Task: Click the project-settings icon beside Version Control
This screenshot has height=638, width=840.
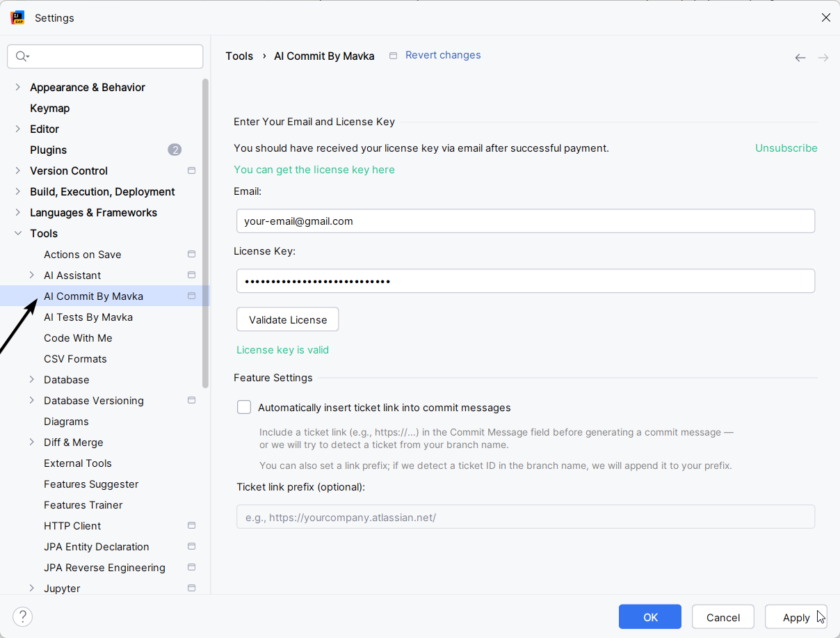Action: pos(191,170)
